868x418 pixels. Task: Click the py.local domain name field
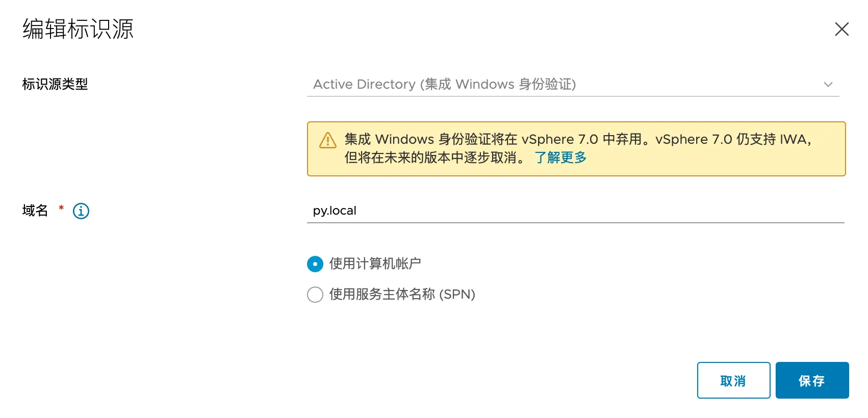(575, 211)
